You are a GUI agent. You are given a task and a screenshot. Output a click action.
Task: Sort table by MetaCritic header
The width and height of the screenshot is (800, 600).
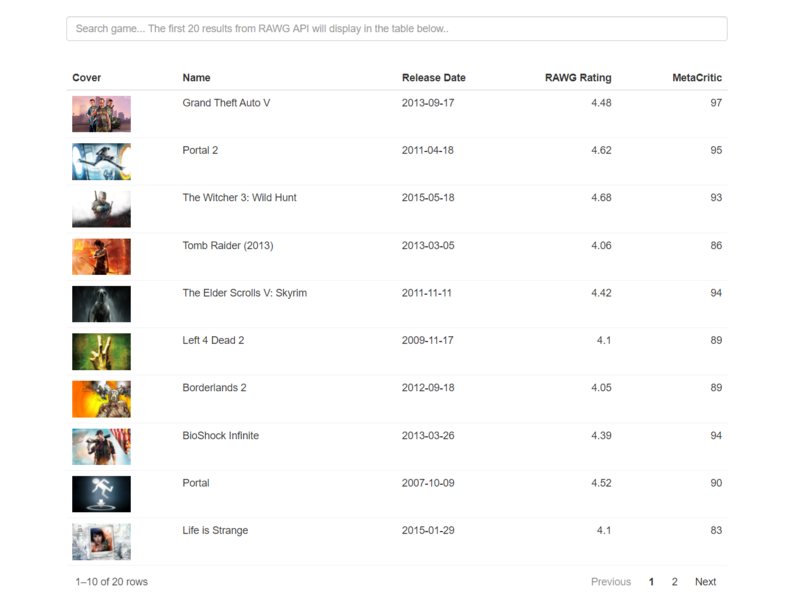697,78
